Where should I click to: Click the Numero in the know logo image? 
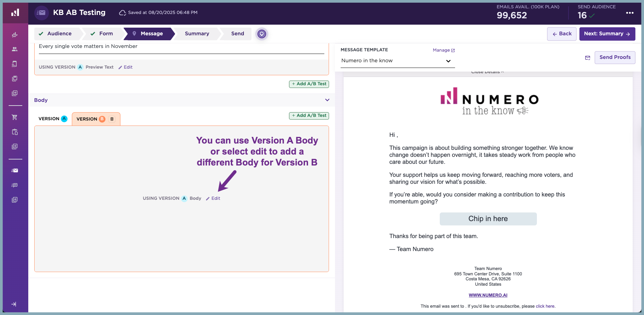[489, 102]
